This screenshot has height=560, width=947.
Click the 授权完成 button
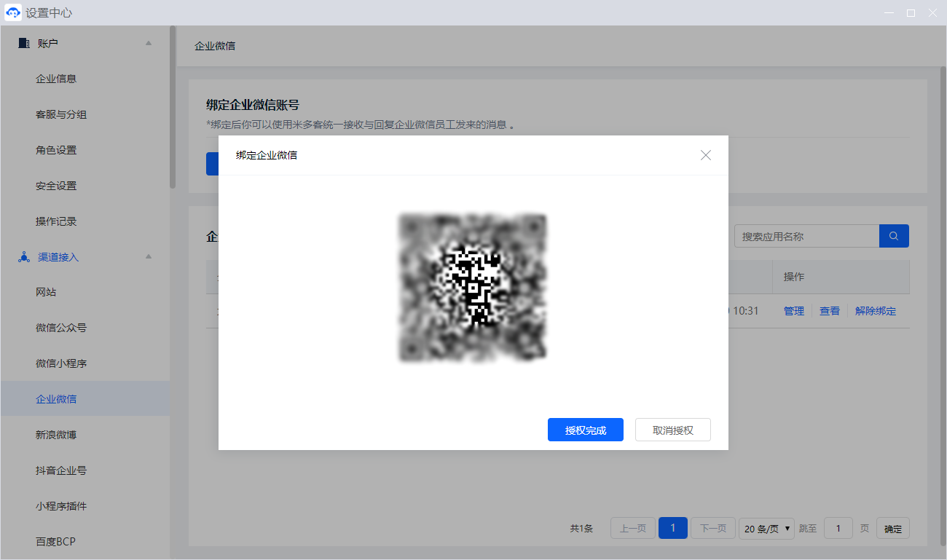pyautogui.click(x=585, y=430)
